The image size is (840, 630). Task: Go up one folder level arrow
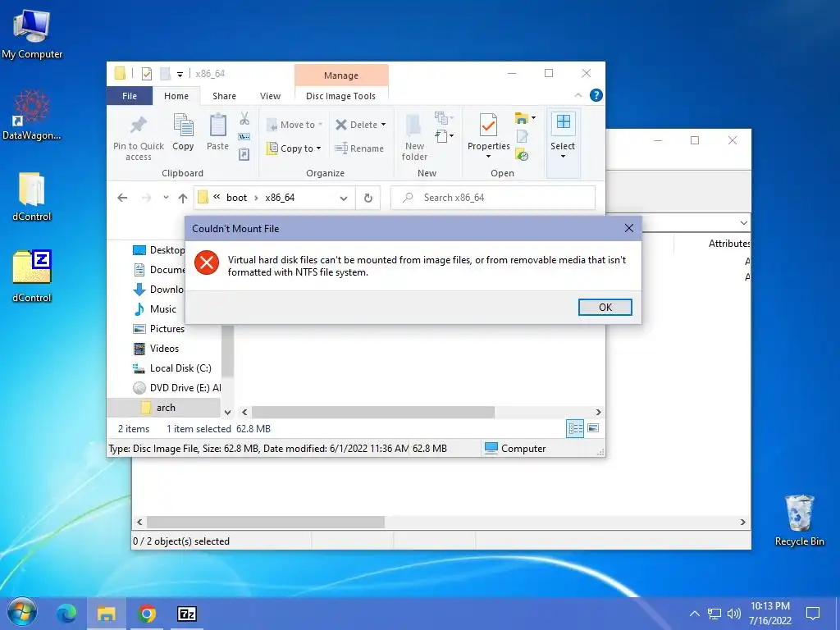[183, 198]
